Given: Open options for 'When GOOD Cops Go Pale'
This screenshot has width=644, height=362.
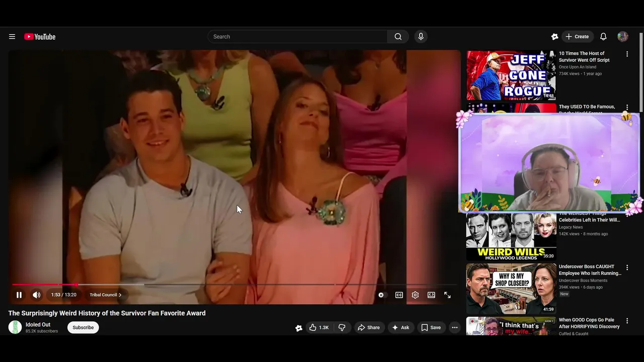Looking at the screenshot, I should point(627,321).
